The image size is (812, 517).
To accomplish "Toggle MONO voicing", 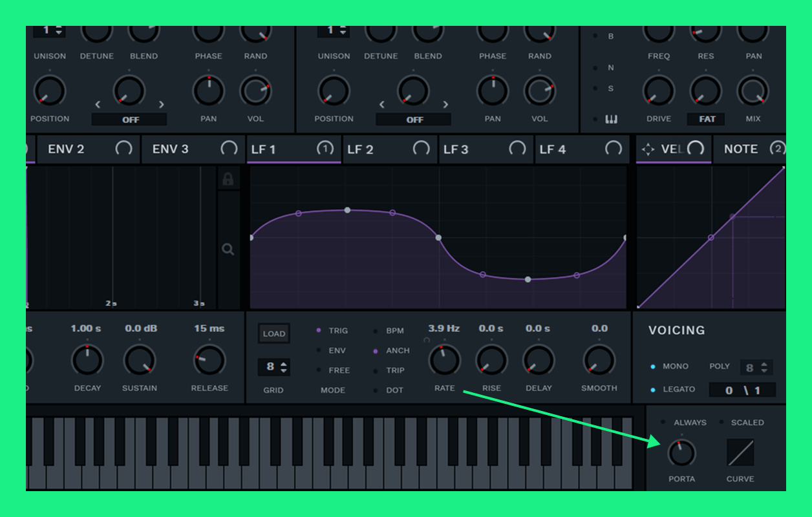I will pos(653,366).
